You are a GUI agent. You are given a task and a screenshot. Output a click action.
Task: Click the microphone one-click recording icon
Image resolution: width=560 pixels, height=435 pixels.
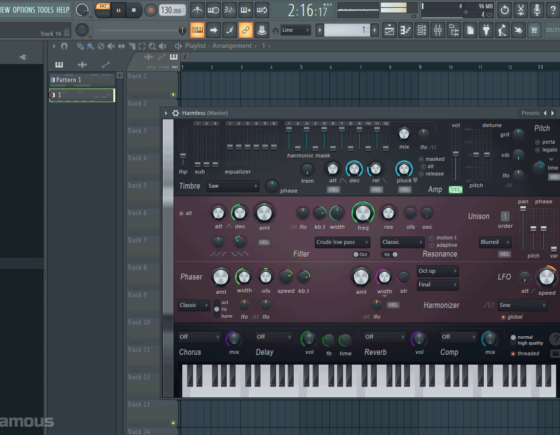(x=536, y=10)
